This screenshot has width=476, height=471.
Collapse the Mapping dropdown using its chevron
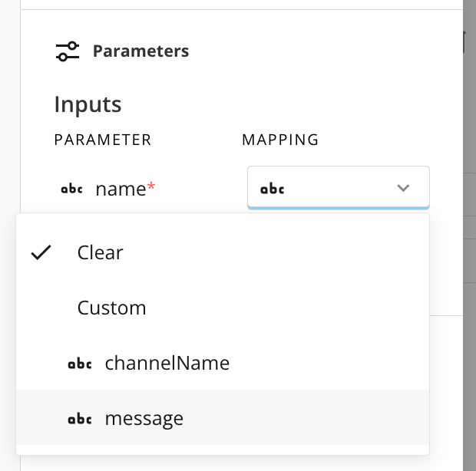pos(403,188)
